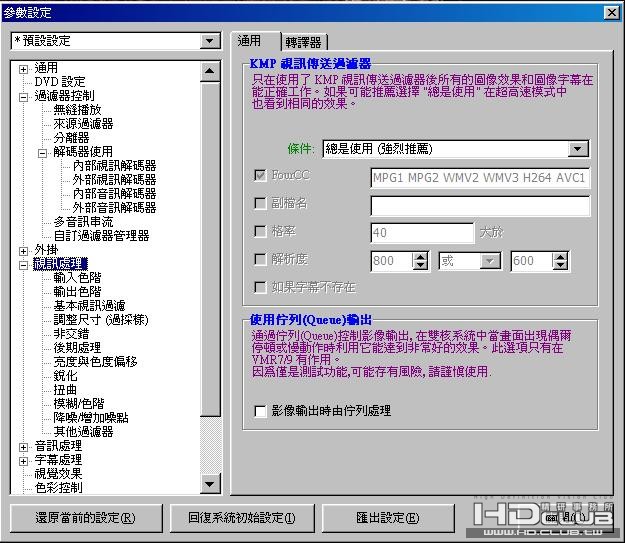Enable 影像輸出時由佇列處理 checkbox
Viewport: 625px width, 543px height.
[x=260, y=411]
